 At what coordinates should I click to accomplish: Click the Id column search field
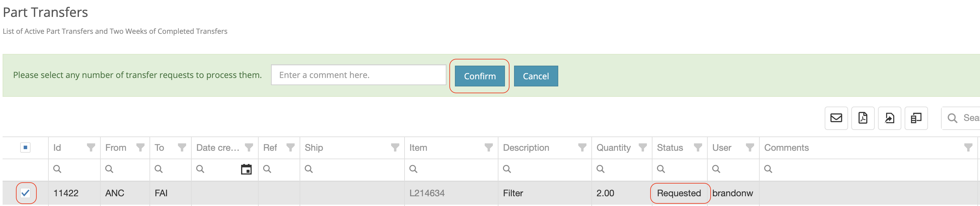tap(74, 169)
